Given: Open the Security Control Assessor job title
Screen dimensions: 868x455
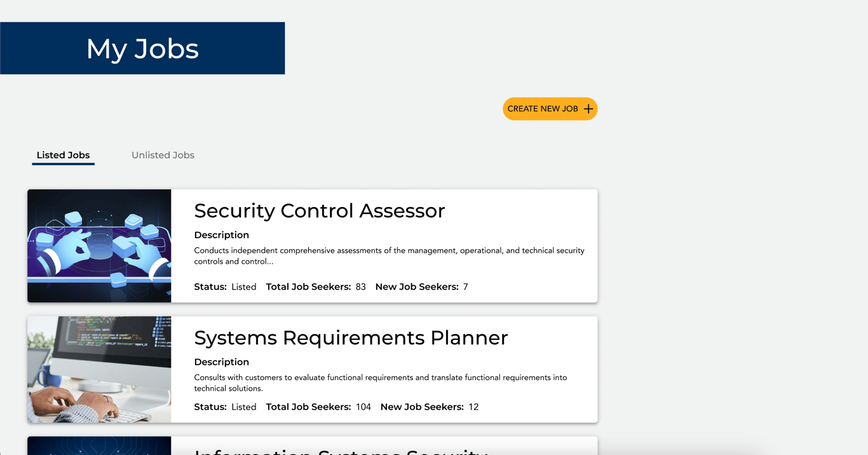Looking at the screenshot, I should (320, 210).
